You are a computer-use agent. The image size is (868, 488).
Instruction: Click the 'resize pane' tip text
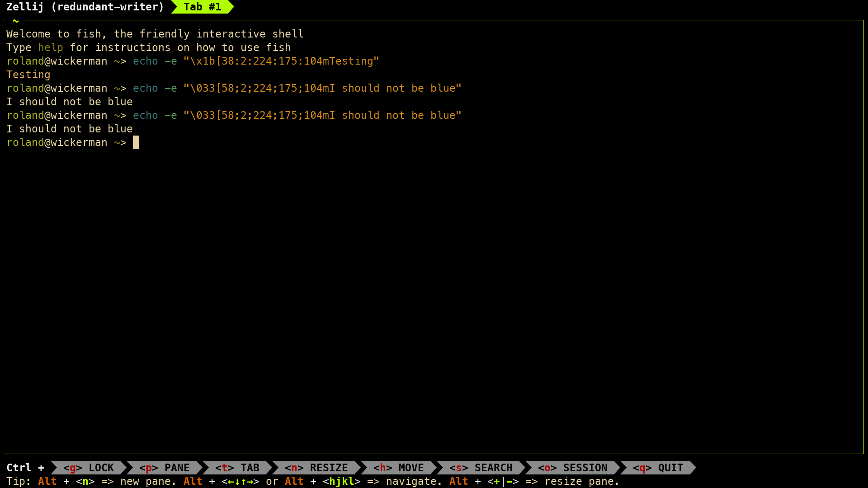click(x=582, y=481)
